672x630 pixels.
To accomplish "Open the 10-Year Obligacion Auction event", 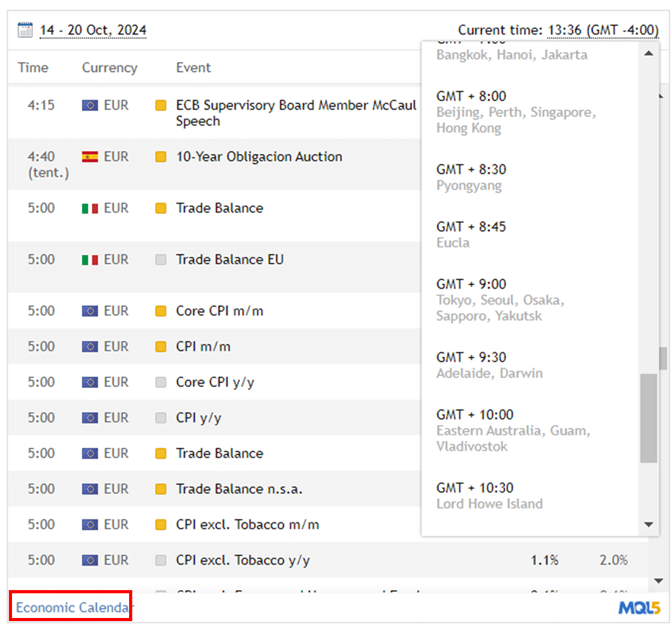I will coord(259,156).
